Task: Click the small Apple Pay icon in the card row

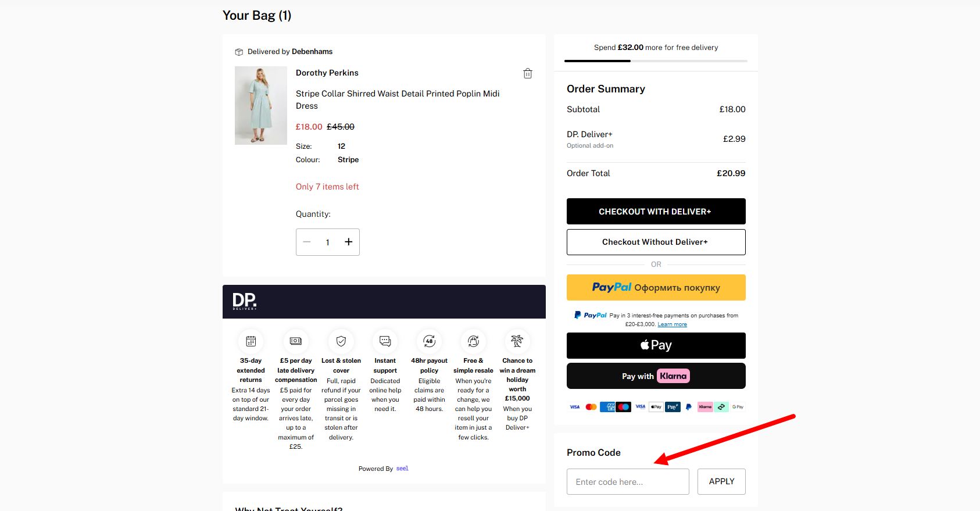Action: [656, 407]
